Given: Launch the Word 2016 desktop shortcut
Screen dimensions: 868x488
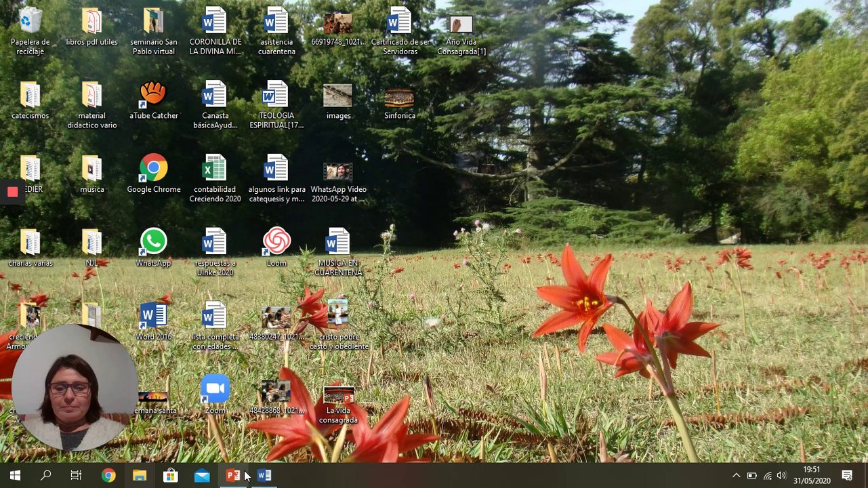Looking at the screenshot, I should pos(154,322).
